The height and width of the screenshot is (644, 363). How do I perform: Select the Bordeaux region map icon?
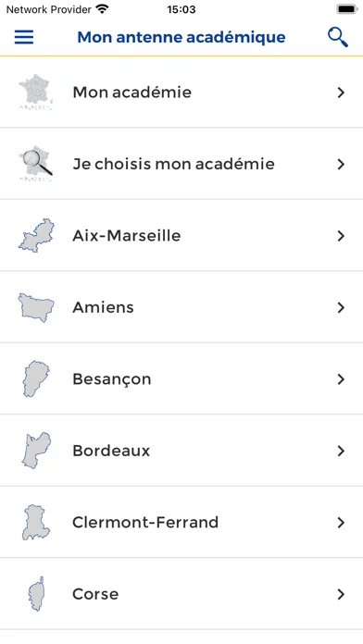[36, 451]
